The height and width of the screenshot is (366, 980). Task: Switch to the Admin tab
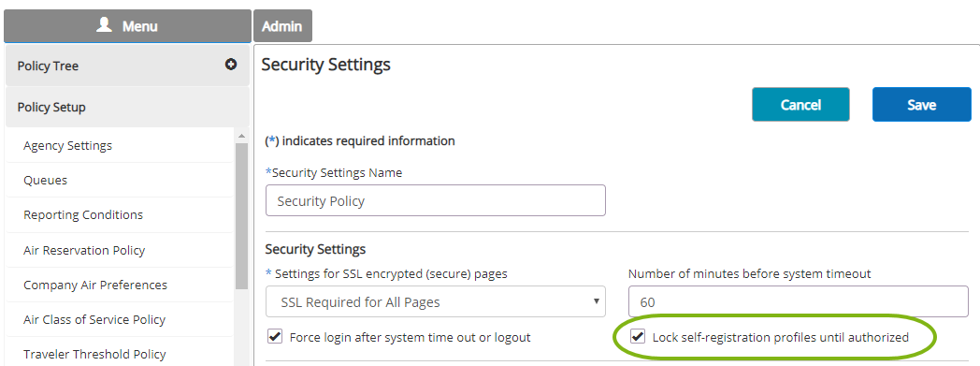click(x=282, y=26)
